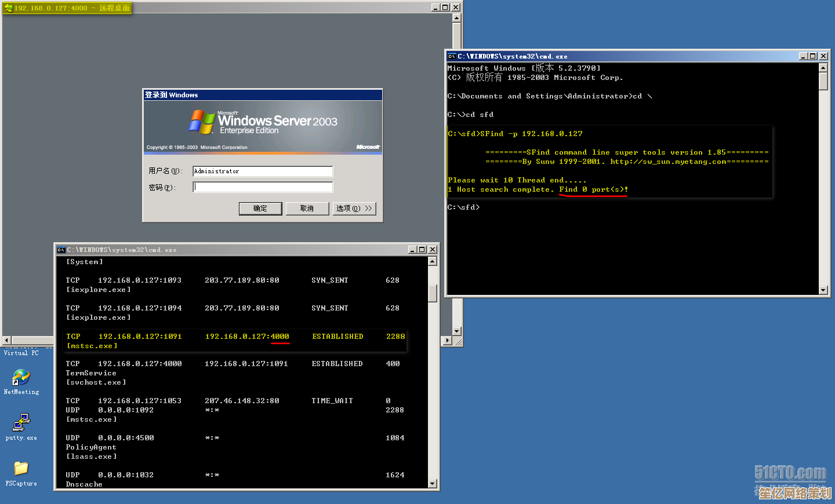Click 'Find 0 port(s)!' result text

(594, 189)
